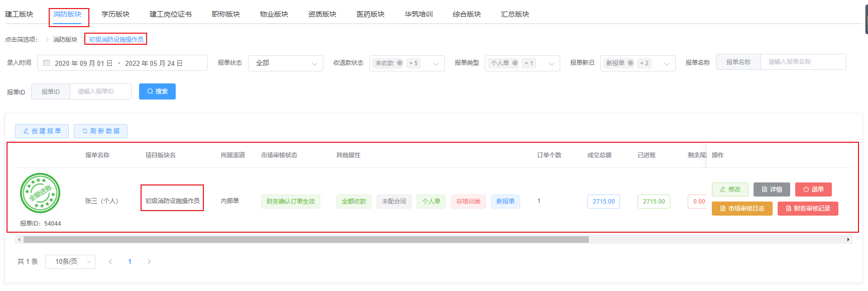Click the calendar icon in date range field
The height and width of the screenshot is (291, 868).
(47, 63)
